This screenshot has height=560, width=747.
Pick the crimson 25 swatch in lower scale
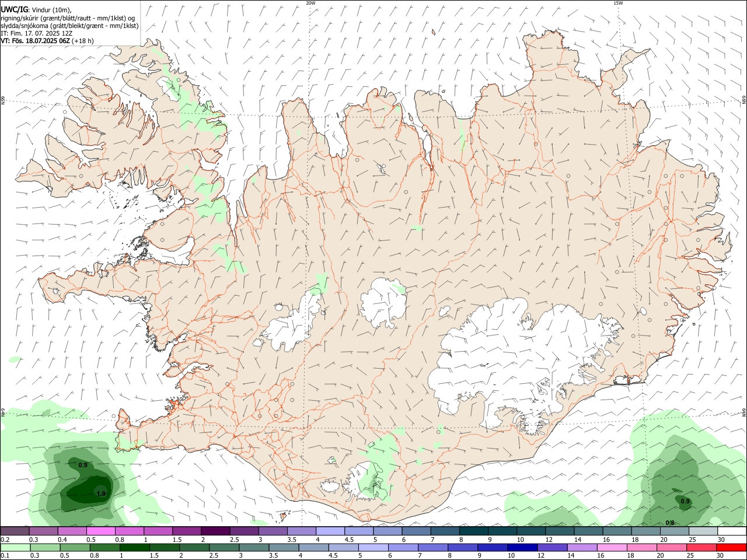701,547
